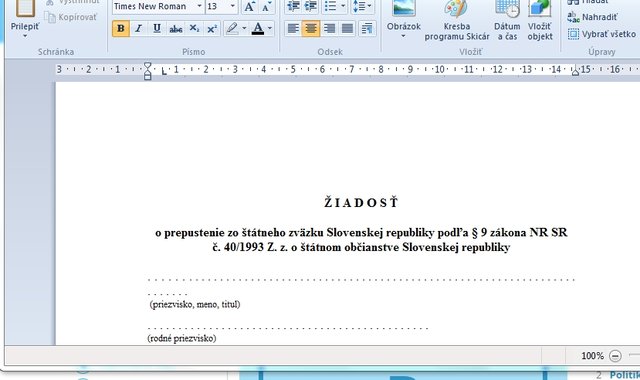The image size is (640, 380).
Task: Expand the bullet list style dropdown
Action: point(343,7)
